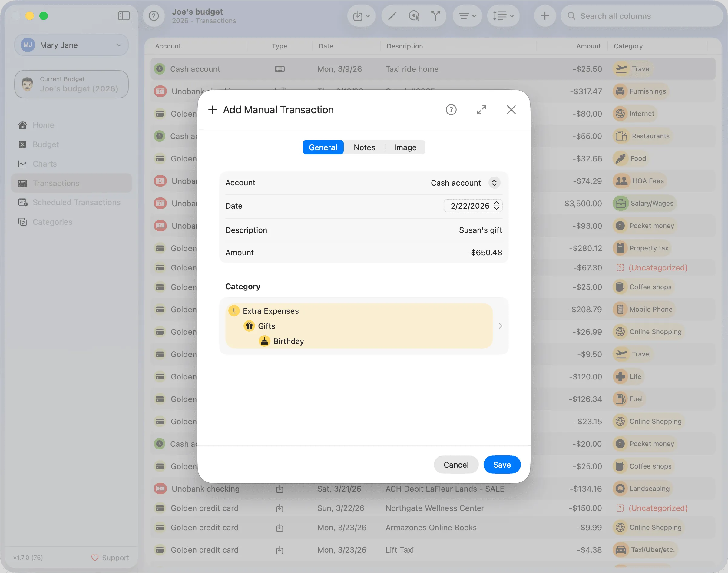Open the help icon in the main toolbar
The height and width of the screenshot is (573, 728).
click(154, 16)
